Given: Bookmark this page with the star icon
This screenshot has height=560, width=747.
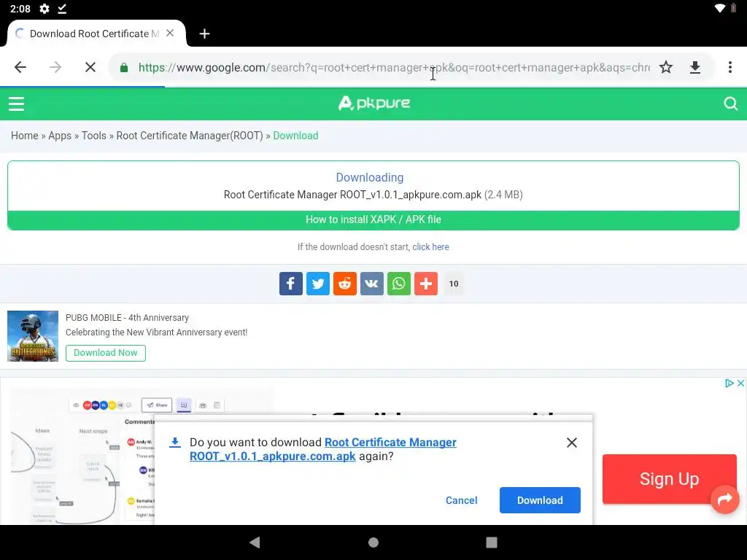Looking at the screenshot, I should click(665, 67).
